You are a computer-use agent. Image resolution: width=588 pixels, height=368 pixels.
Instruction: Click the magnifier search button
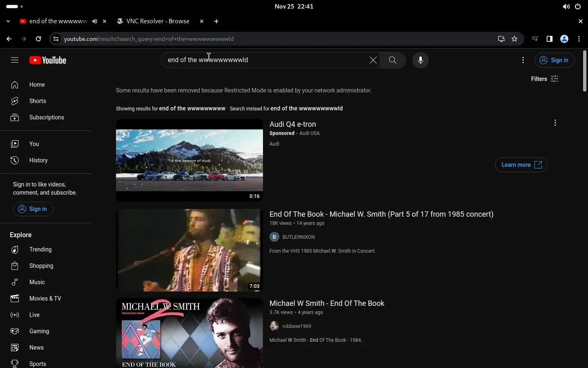[393, 60]
